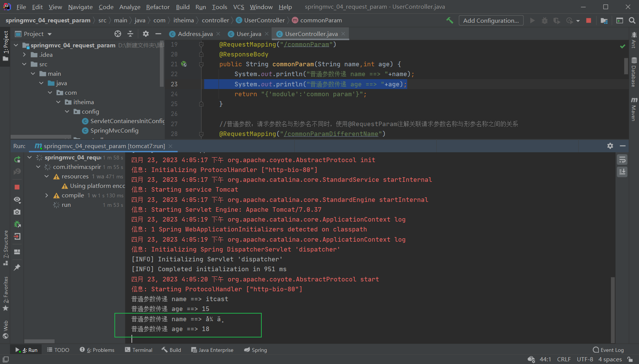The height and width of the screenshot is (364, 639).
Task: Click the Debug bug icon in toolbar
Action: point(545,20)
